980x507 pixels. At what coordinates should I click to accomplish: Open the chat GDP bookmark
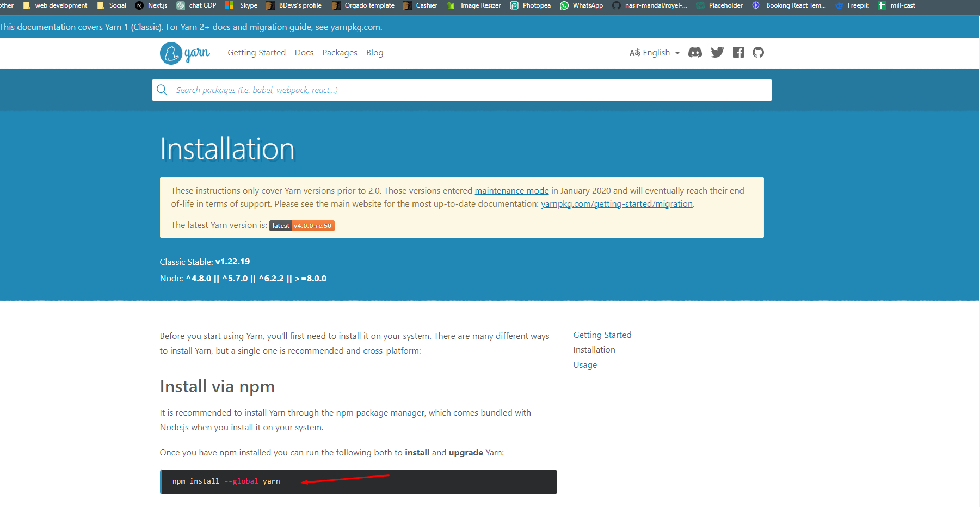(x=196, y=5)
